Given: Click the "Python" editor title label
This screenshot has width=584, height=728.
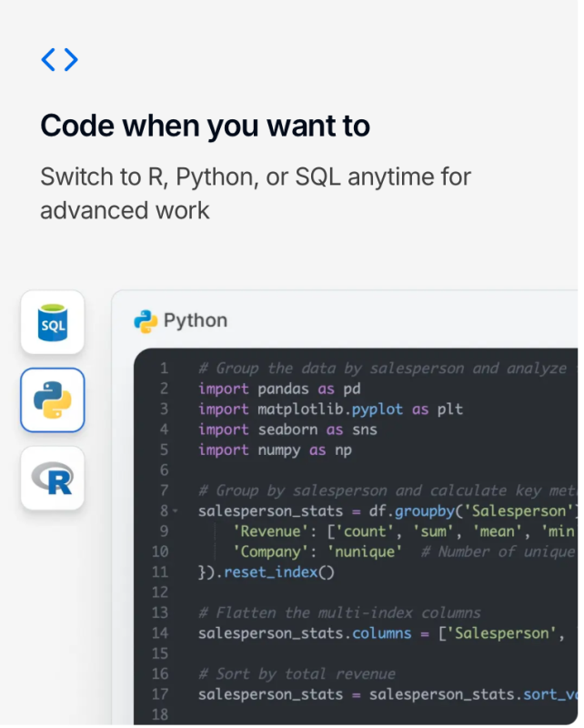Looking at the screenshot, I should 195,320.
